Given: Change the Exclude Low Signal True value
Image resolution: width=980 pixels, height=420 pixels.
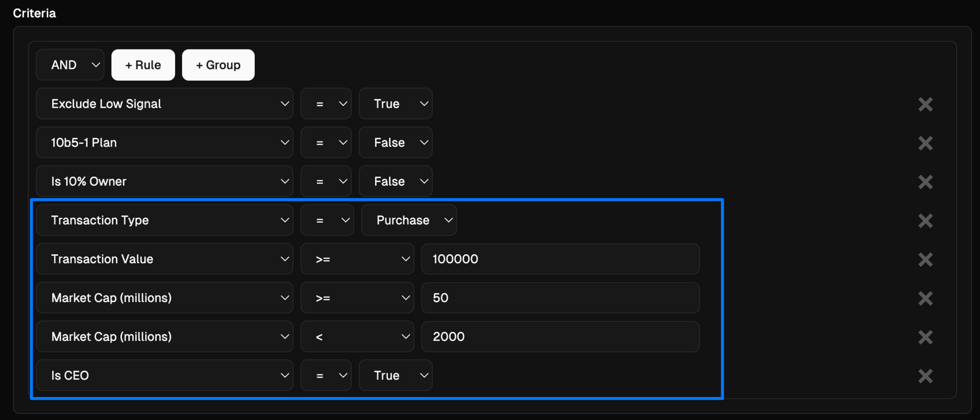Looking at the screenshot, I should pos(396,104).
